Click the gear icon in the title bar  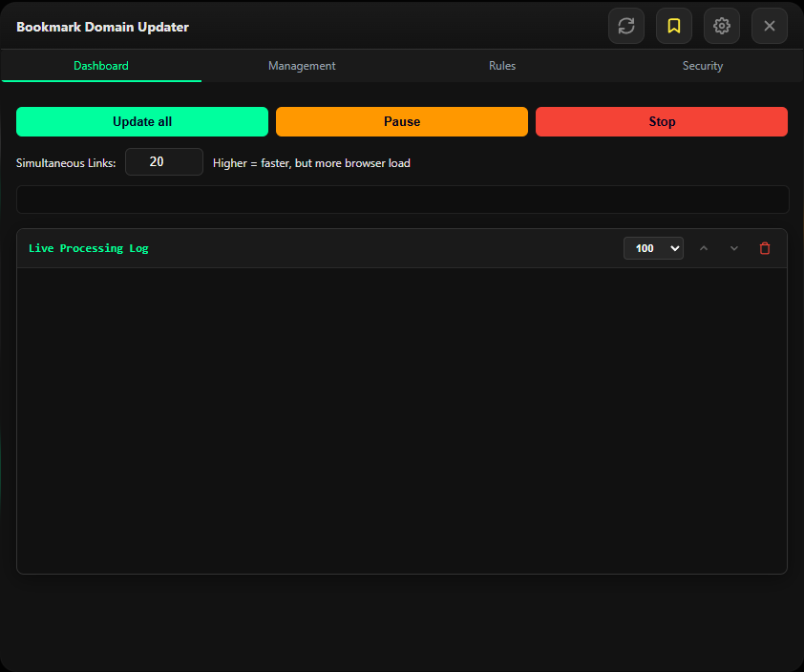click(722, 26)
